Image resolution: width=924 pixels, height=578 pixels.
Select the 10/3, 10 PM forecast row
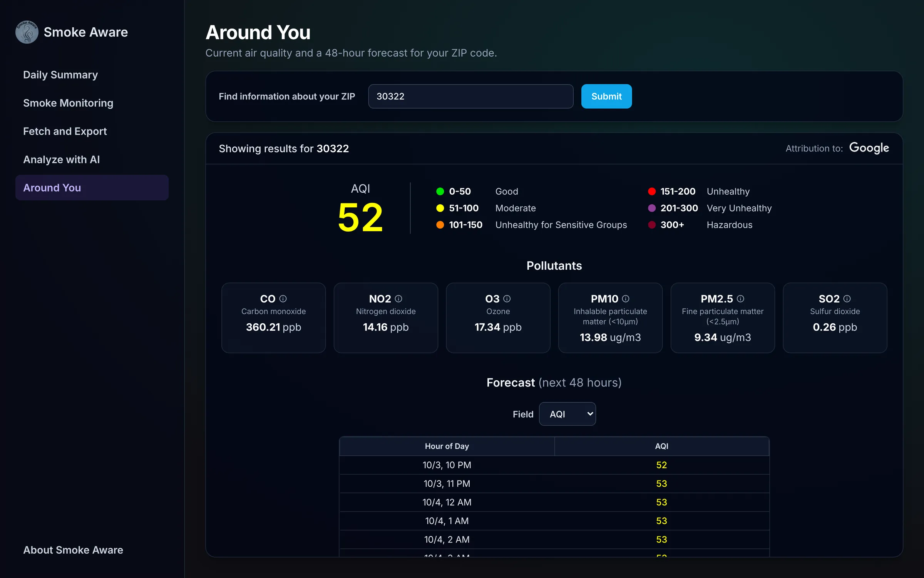click(x=554, y=465)
